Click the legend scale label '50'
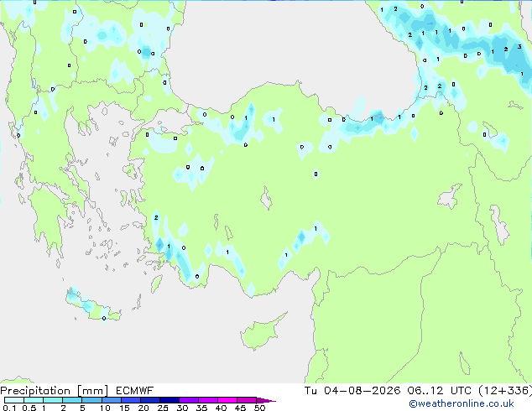Image resolution: width=532 pixels, height=411 pixels. pos(259,408)
